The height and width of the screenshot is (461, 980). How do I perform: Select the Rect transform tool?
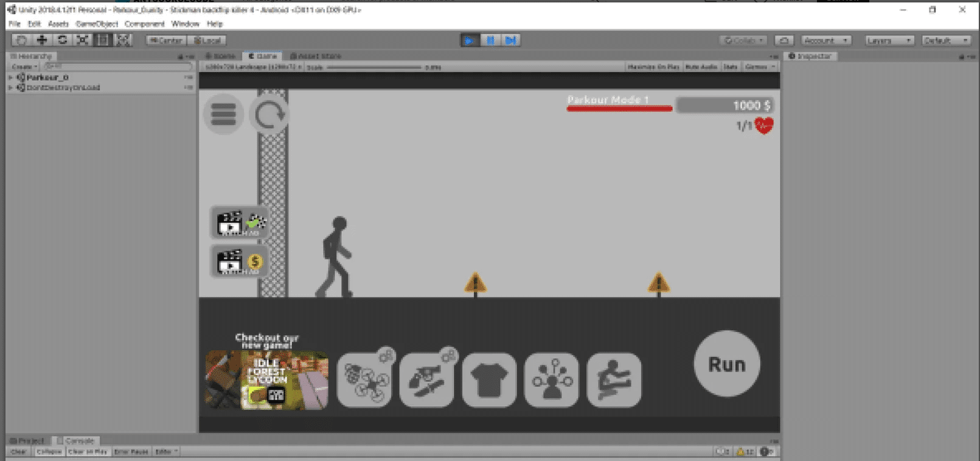pos(103,40)
